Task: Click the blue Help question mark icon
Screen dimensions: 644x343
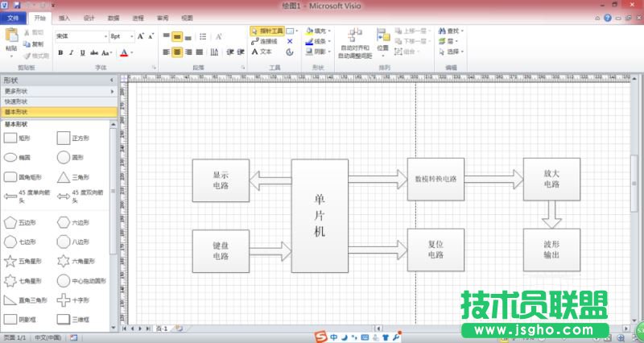Action: click(608, 18)
